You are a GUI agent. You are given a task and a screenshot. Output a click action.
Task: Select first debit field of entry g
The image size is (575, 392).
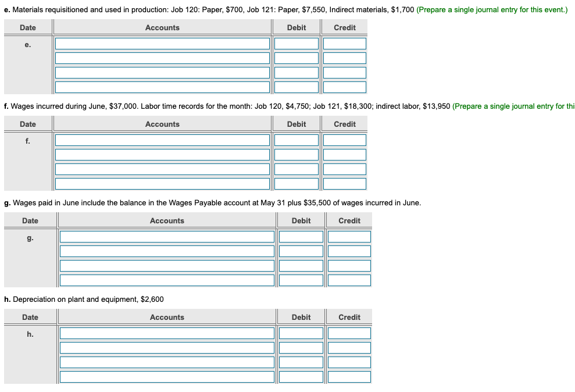coord(301,237)
